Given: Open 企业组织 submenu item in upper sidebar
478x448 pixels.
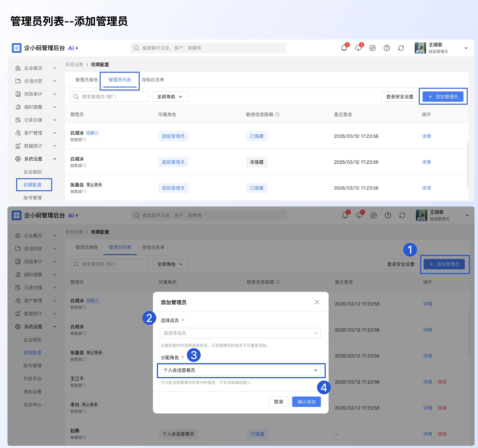Looking at the screenshot, I should coord(32,172).
